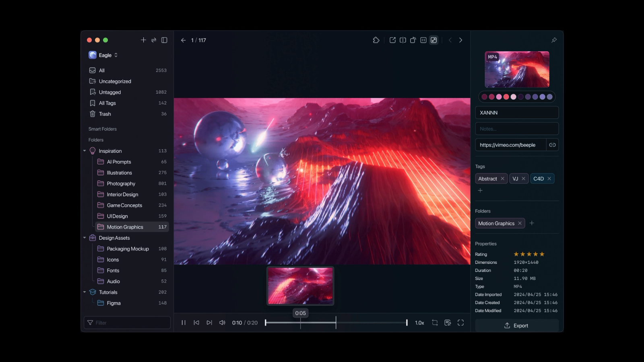Collapse the Inspiration folder group
The height and width of the screenshot is (362, 644).
point(85,151)
